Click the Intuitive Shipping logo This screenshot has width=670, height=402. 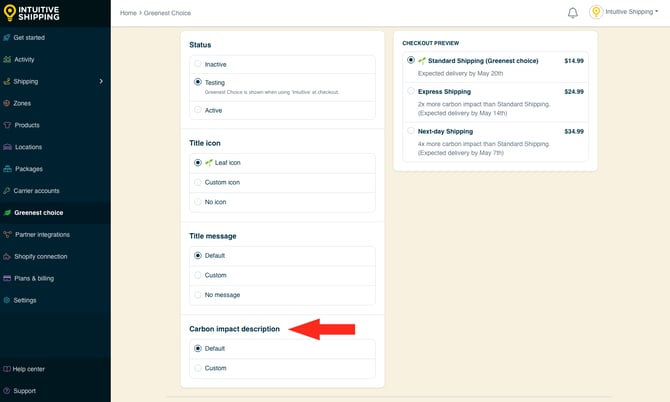31,13
